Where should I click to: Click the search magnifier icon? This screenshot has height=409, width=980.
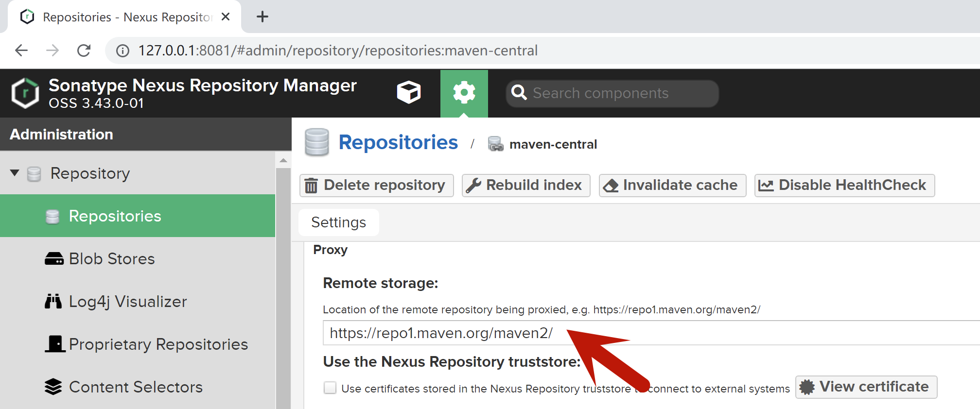519,93
